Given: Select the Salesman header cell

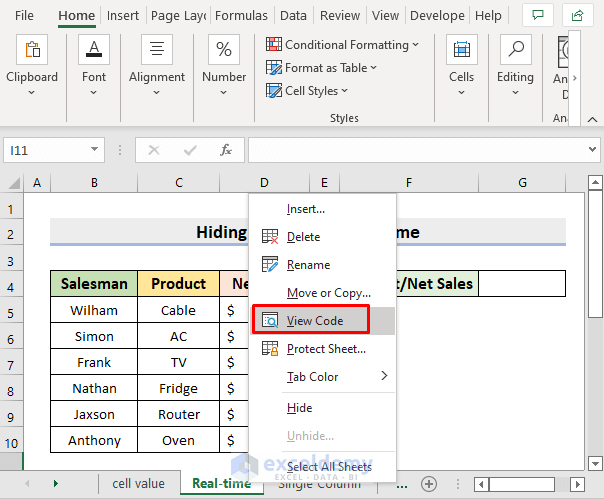Looking at the screenshot, I should tap(94, 284).
